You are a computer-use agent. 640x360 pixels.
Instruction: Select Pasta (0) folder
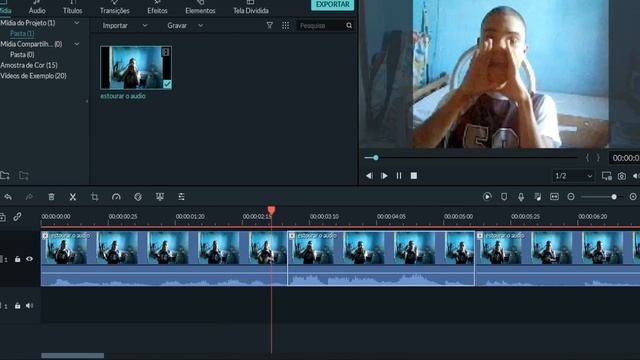(22, 55)
